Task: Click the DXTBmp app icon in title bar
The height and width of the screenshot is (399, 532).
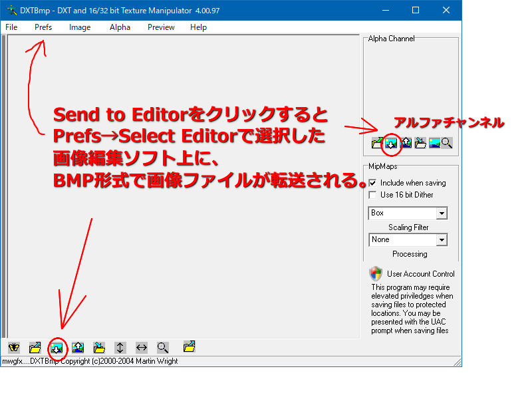Action: pos(11,10)
